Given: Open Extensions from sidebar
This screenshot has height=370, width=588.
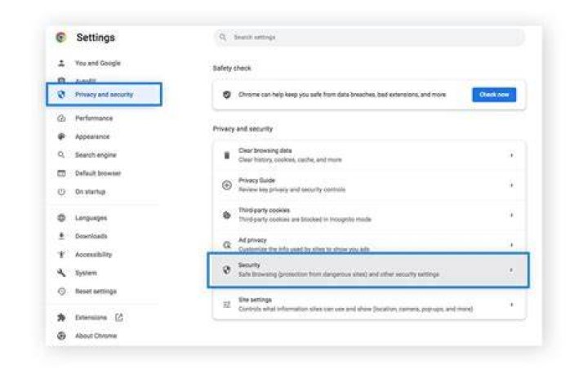Looking at the screenshot, I should 91,318.
